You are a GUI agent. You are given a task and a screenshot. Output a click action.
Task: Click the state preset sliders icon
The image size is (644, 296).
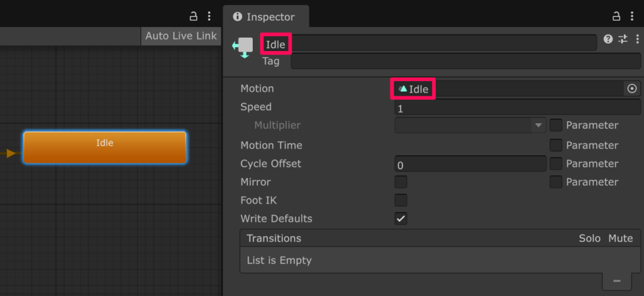click(623, 39)
